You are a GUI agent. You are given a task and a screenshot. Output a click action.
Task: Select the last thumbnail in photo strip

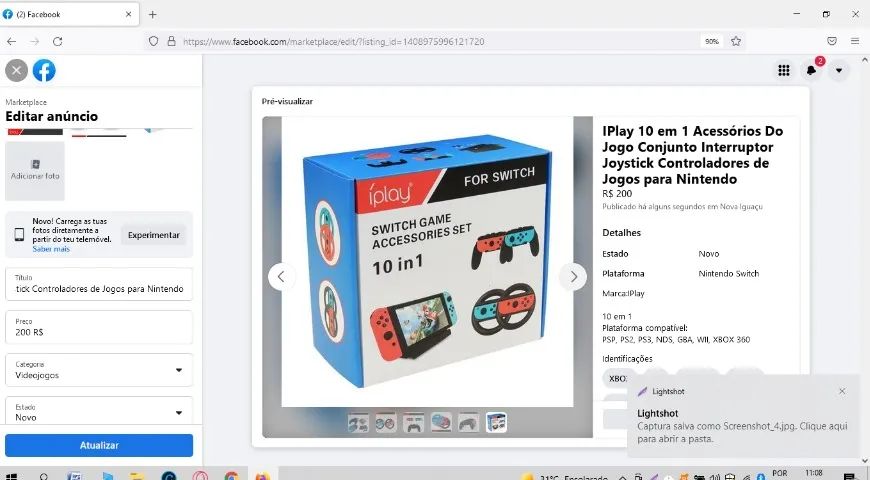tap(496, 423)
